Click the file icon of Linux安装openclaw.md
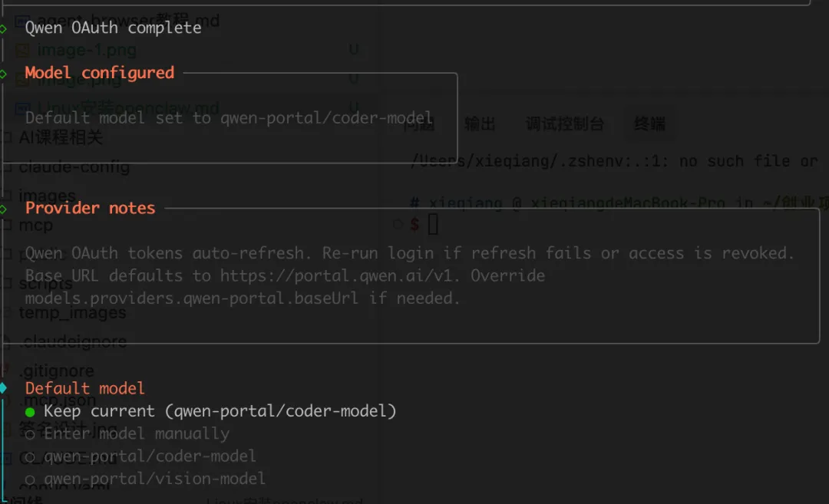This screenshot has width=829, height=504. click(x=23, y=108)
